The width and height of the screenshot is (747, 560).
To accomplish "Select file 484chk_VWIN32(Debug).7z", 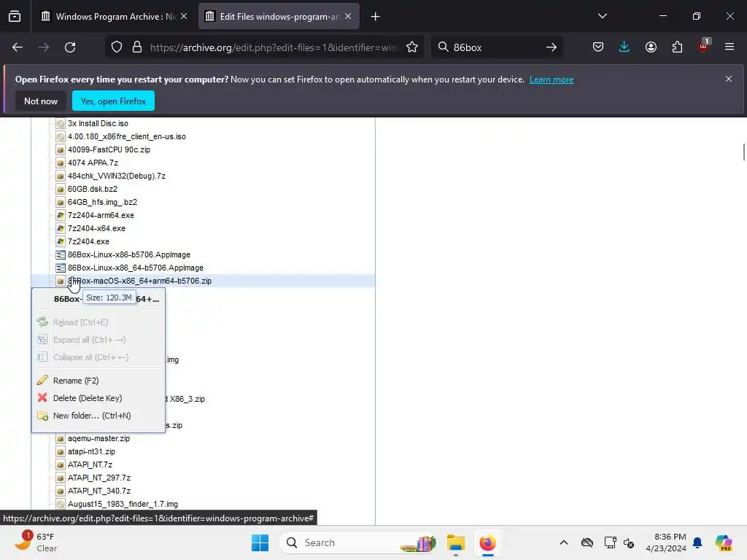I will point(116,176).
